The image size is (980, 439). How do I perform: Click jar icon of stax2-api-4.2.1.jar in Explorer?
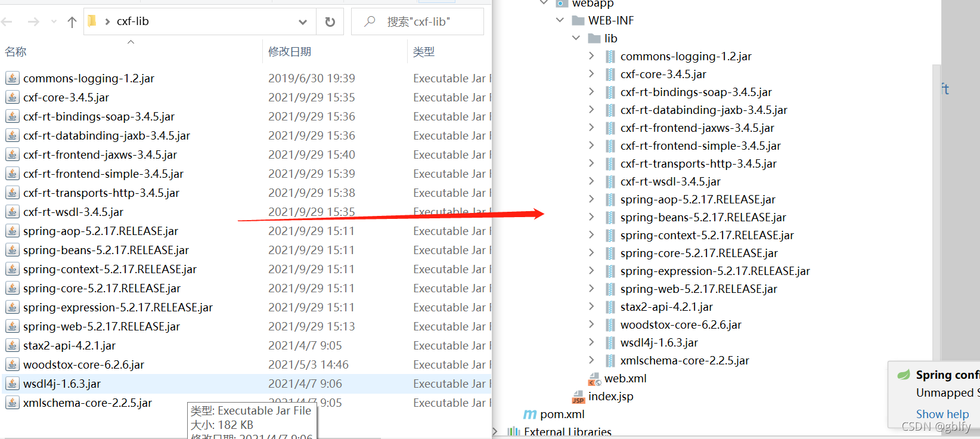(x=12, y=345)
